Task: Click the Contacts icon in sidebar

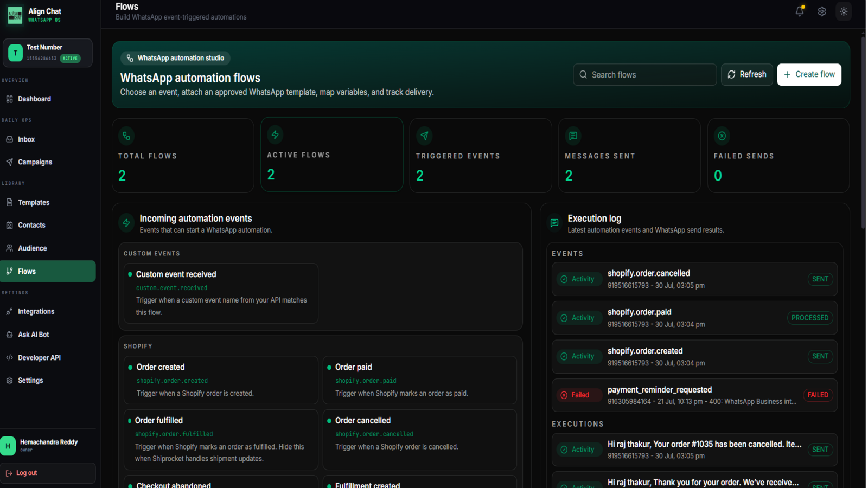Action: 9,225
